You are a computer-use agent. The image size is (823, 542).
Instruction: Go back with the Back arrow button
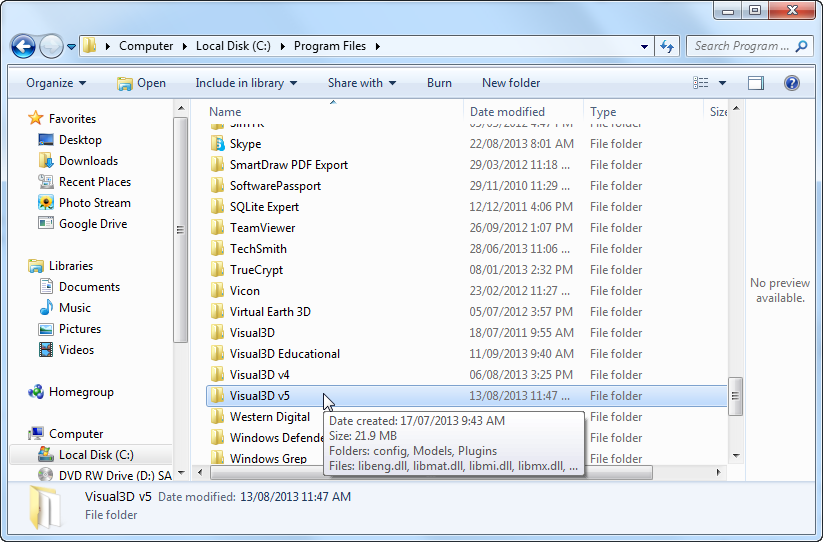click(23, 47)
